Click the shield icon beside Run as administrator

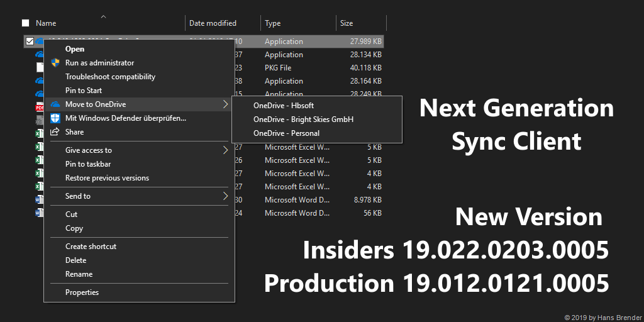click(x=55, y=63)
